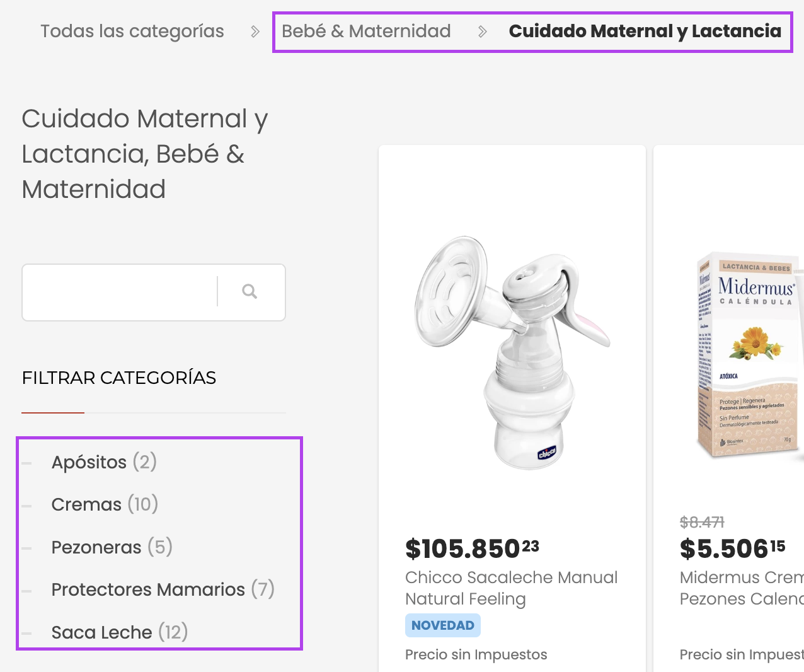This screenshot has width=804, height=672.
Task: Open Chicco Sacaleche Manual Natural Feeling title
Action: [511, 588]
